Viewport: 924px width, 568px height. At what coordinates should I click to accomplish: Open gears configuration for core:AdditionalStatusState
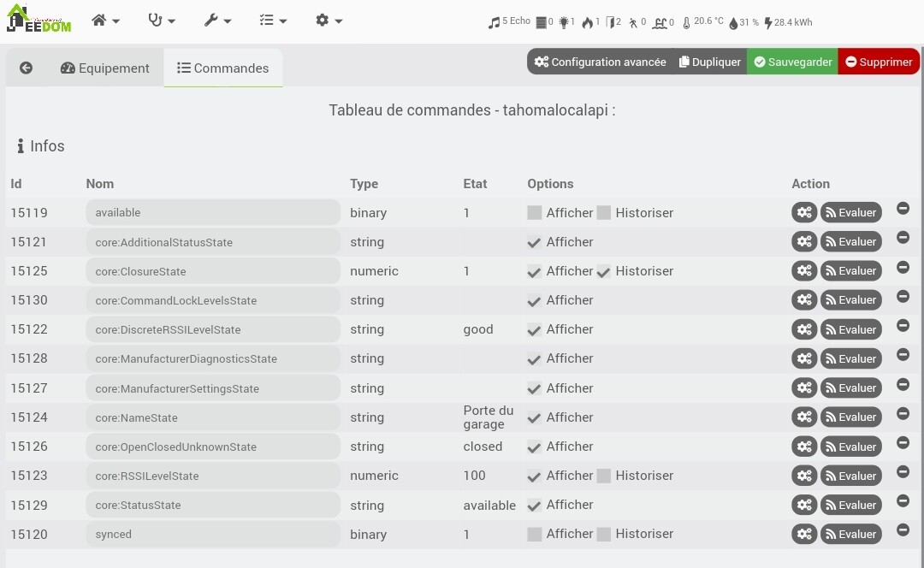804,241
